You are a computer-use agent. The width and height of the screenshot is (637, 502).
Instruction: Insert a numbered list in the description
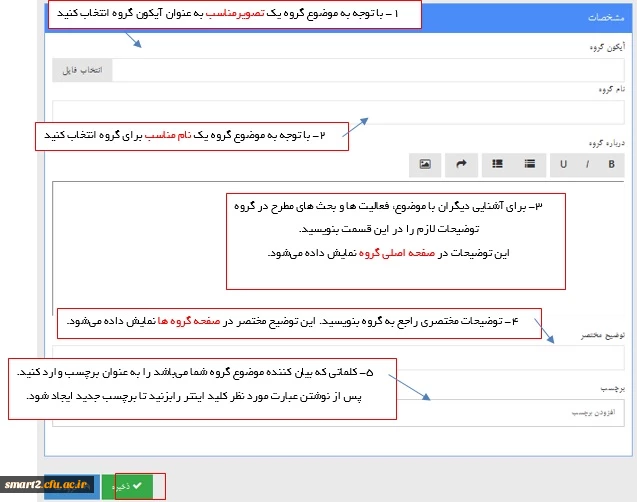coord(497,164)
